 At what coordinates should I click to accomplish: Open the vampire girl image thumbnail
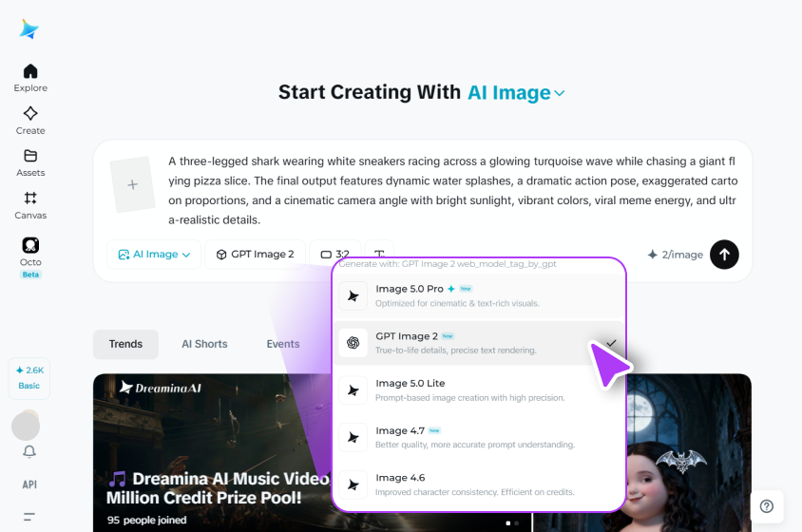tap(689, 453)
